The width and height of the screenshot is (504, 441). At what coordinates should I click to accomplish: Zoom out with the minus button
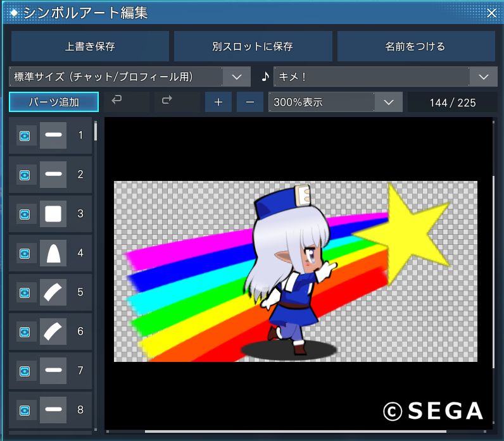pos(249,102)
